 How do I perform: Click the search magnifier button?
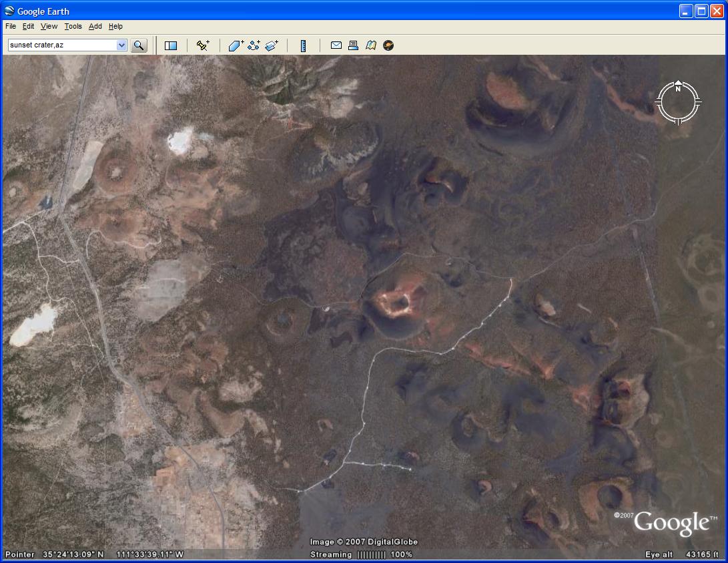[138, 45]
